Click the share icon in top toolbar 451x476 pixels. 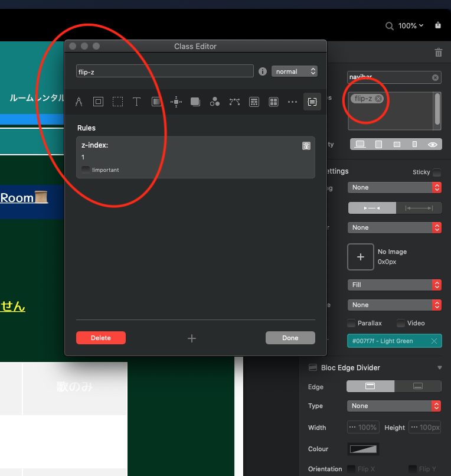coord(438,25)
